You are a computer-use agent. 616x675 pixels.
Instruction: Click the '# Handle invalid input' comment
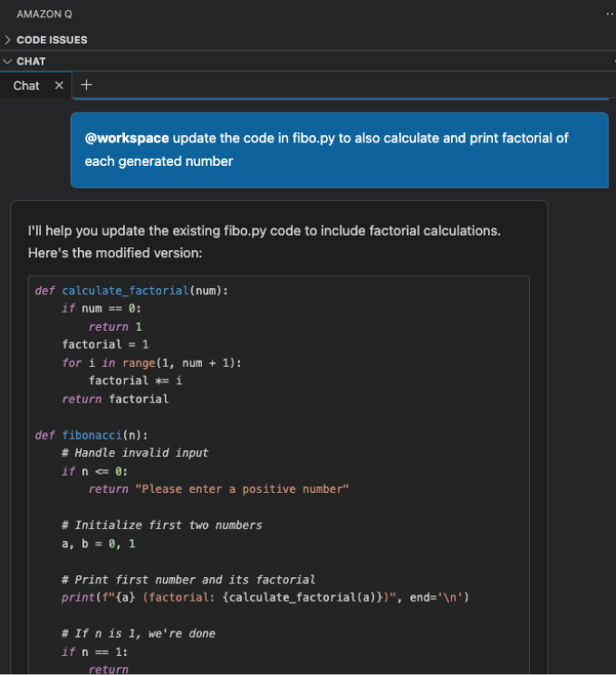click(135, 453)
